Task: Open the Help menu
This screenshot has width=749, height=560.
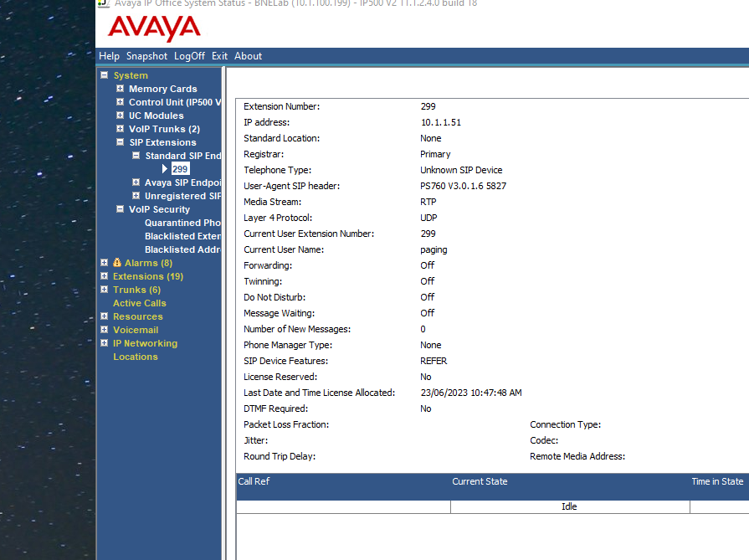Action: click(109, 56)
